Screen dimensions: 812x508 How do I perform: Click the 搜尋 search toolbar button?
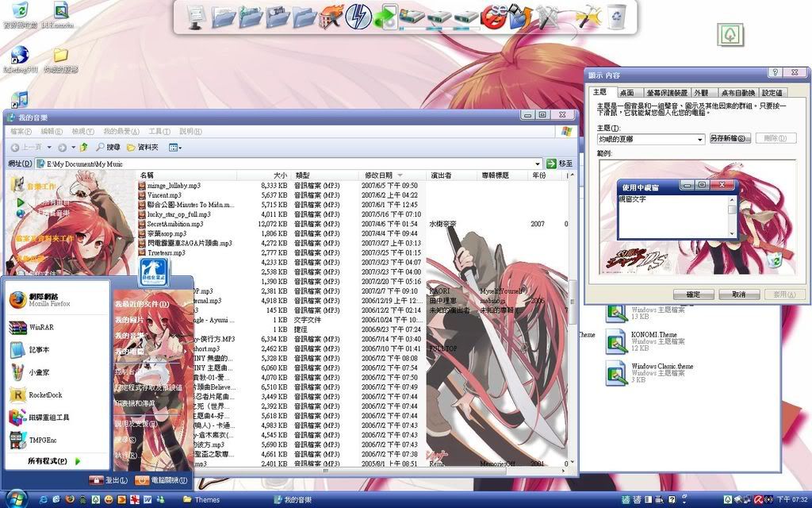108,148
